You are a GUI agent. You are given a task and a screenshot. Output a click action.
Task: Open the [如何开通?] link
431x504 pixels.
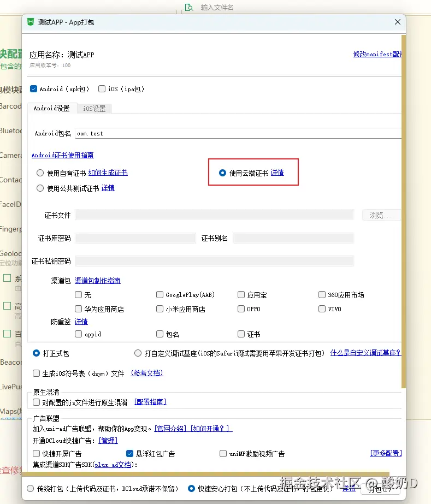pos(211,429)
